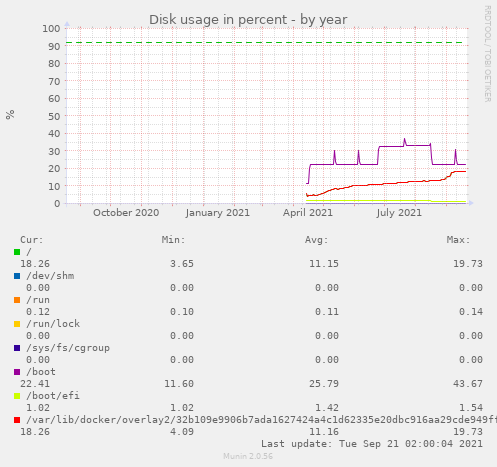Click the Munin 2.0.56 version label
Image resolution: width=497 pixels, height=467 pixels.
248,456
